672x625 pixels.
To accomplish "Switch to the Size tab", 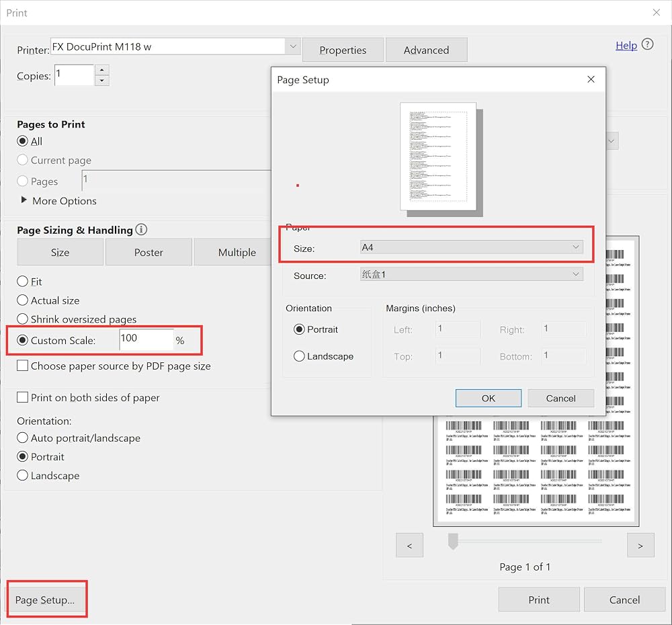I will pos(60,252).
